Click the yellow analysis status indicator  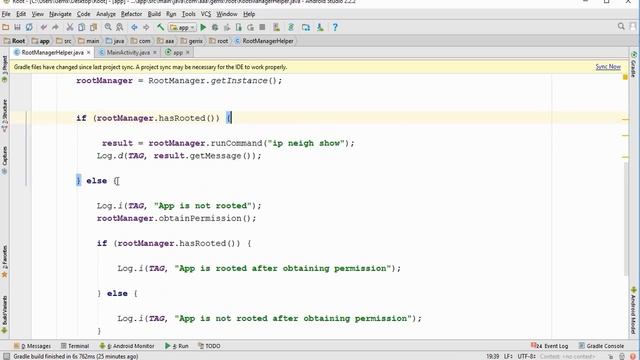click(625, 77)
